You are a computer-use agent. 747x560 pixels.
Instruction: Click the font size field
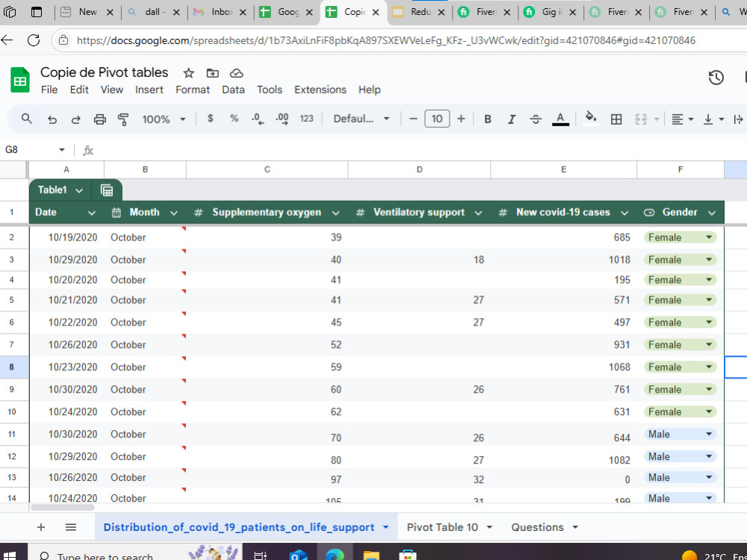[x=437, y=119]
